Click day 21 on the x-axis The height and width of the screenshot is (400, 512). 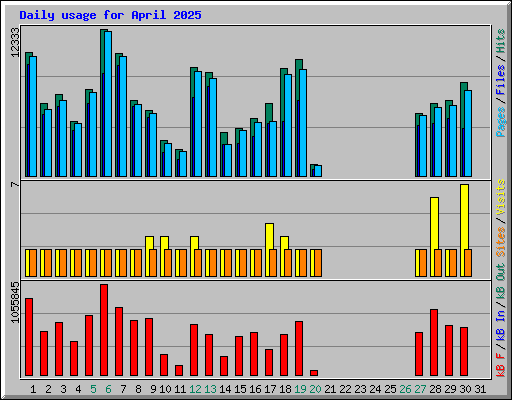[330, 389]
